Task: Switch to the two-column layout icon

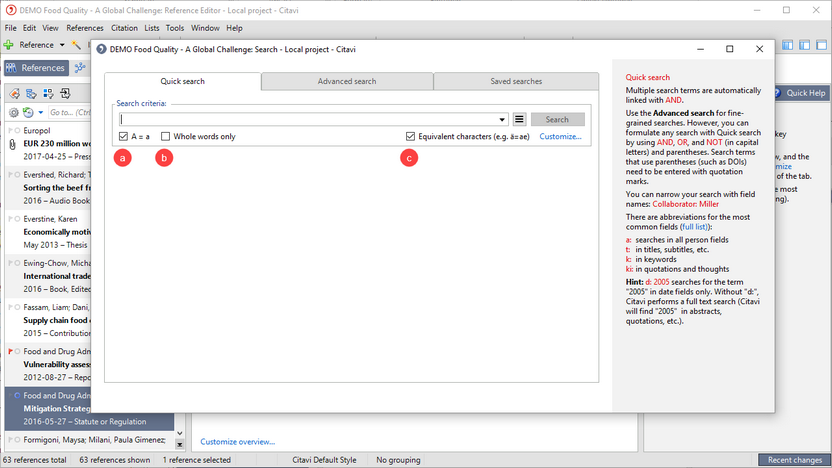Action: coord(804,45)
